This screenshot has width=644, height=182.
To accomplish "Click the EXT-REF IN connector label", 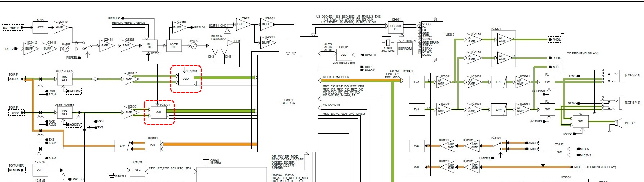I will [x=12, y=27].
